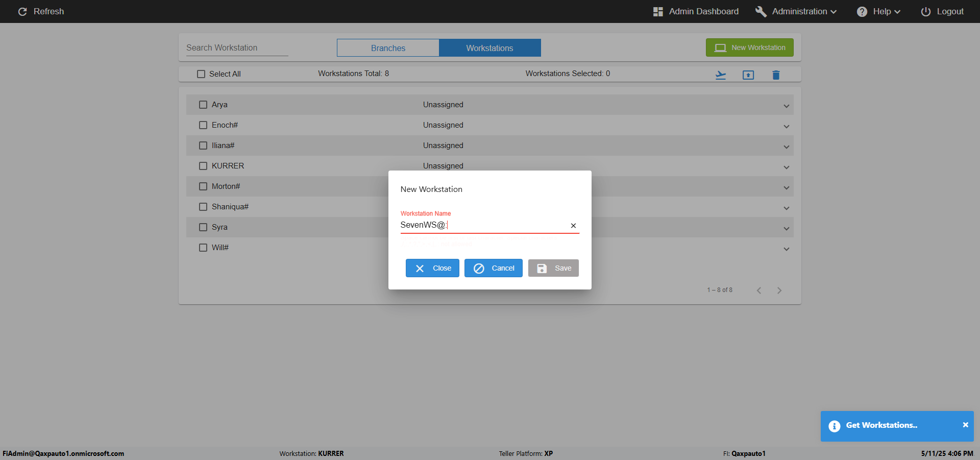The image size is (980, 460).
Task: Click the Close button in dialog
Action: pos(432,268)
